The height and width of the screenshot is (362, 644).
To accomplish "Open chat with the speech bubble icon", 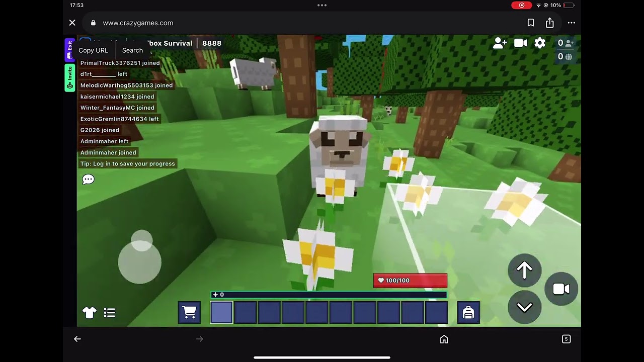I will coord(88,179).
